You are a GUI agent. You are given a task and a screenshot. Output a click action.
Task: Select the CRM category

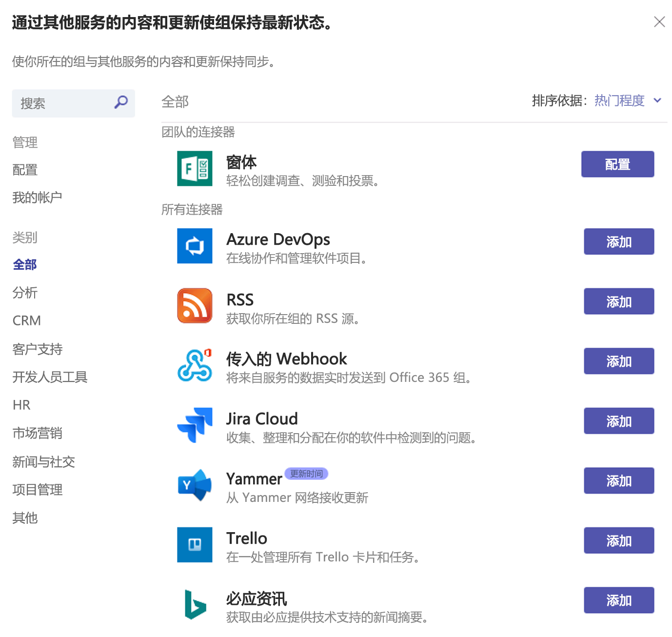27,320
